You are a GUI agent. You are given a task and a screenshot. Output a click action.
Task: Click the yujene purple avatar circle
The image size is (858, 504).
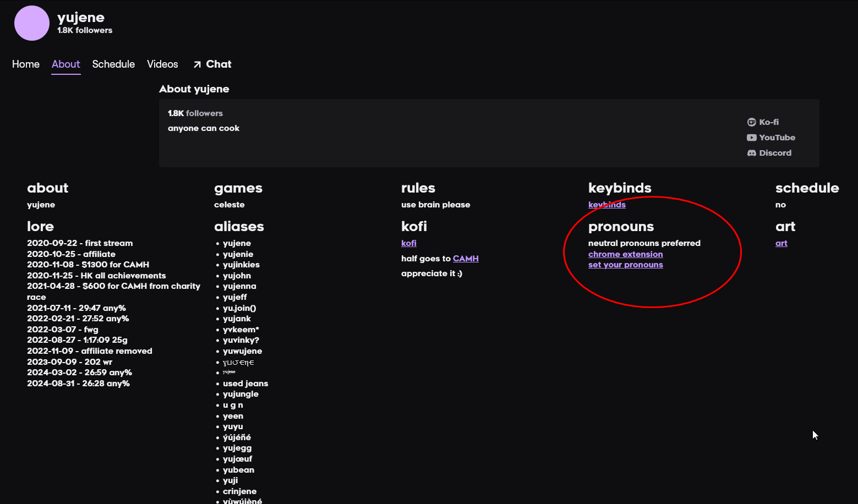[32, 23]
